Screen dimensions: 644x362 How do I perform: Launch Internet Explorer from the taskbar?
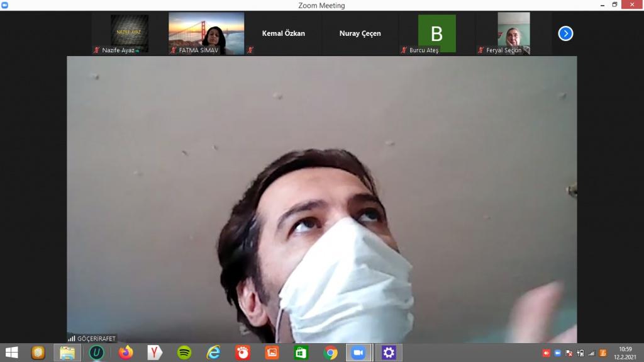[213, 353]
